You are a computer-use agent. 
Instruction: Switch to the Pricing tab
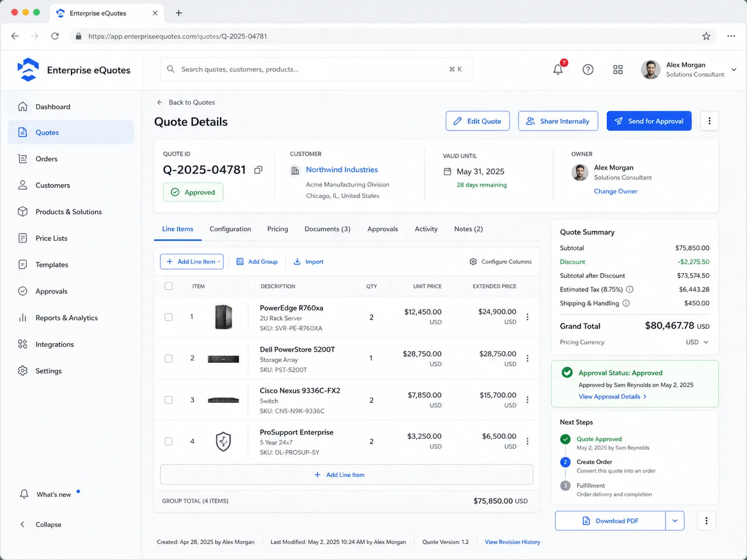click(278, 229)
